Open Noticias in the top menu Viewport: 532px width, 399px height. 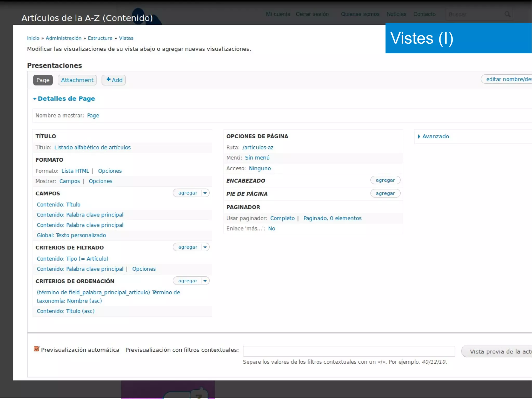pyautogui.click(x=396, y=14)
